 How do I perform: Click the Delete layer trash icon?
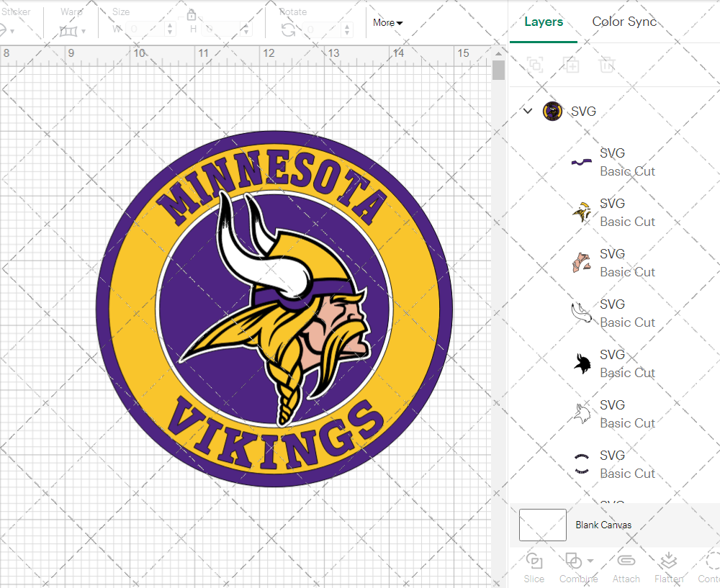click(606, 65)
